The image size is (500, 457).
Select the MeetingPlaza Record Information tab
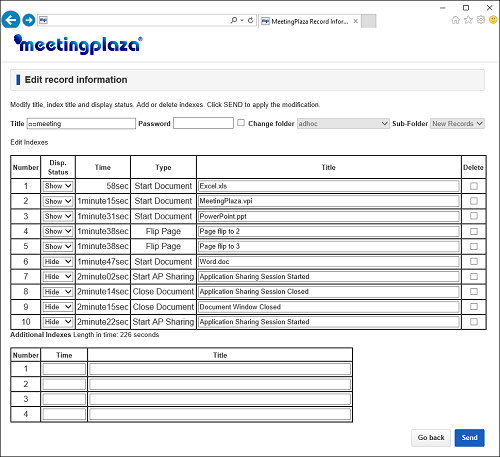point(309,21)
